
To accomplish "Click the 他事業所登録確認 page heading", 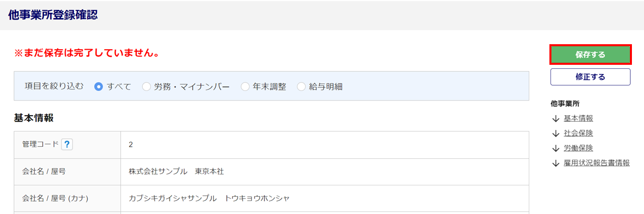I will (53, 15).
